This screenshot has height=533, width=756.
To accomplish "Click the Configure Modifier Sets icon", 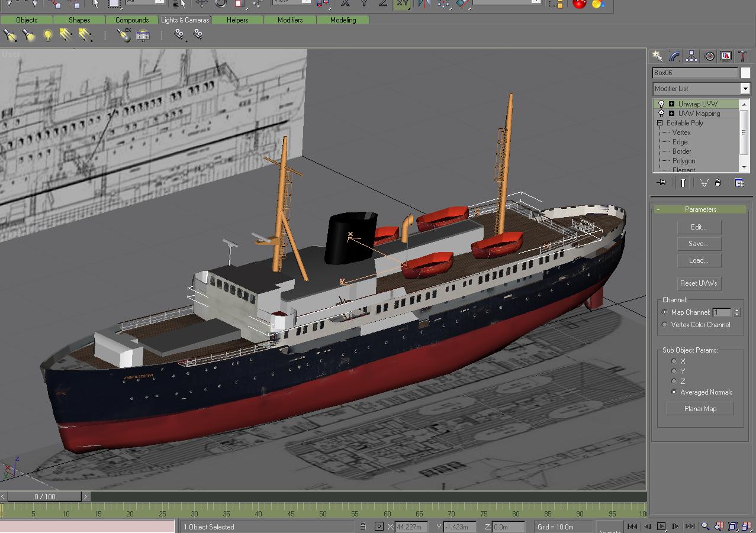I will [x=739, y=183].
